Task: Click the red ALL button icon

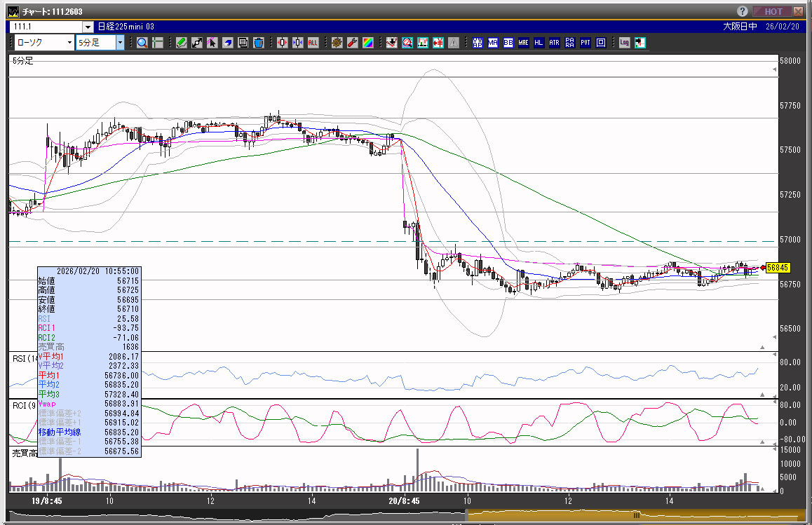Action: click(313, 43)
